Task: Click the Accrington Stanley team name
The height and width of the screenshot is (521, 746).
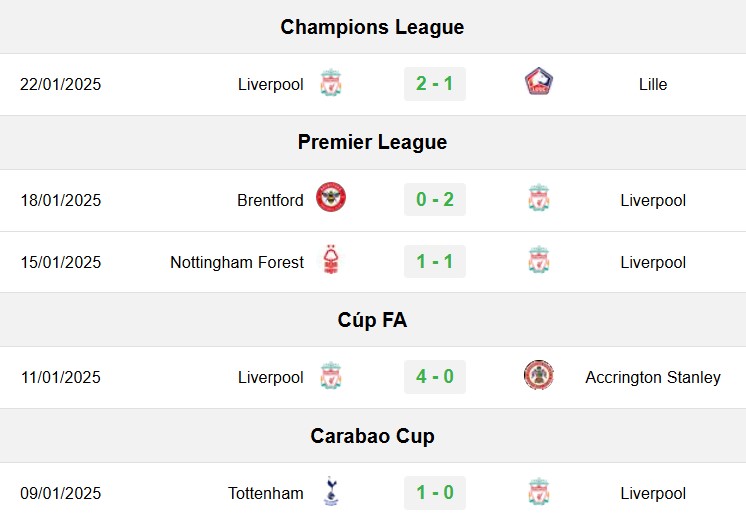Action: pos(653,377)
